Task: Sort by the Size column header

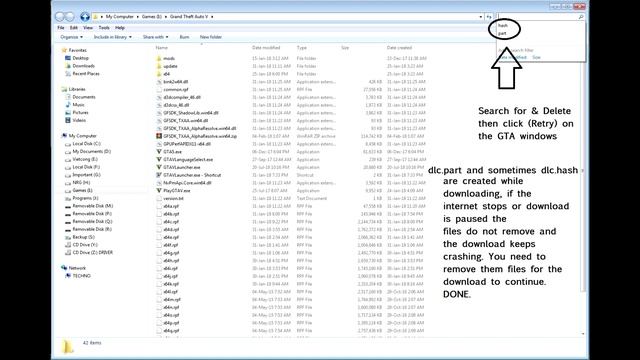Action: 345,48
